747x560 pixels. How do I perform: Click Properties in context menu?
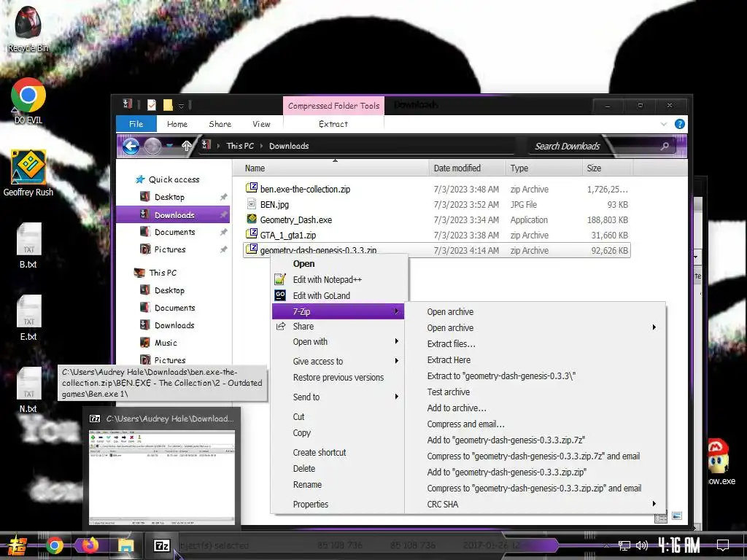tap(311, 505)
